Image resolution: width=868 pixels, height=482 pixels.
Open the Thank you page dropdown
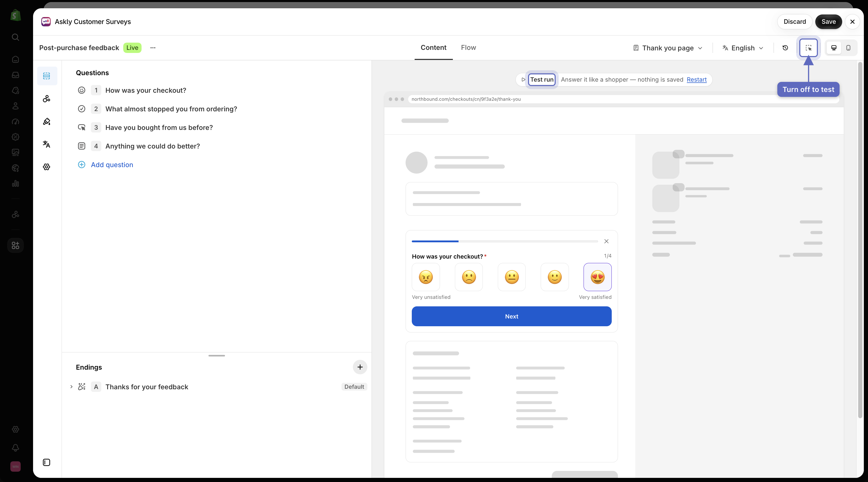point(668,48)
